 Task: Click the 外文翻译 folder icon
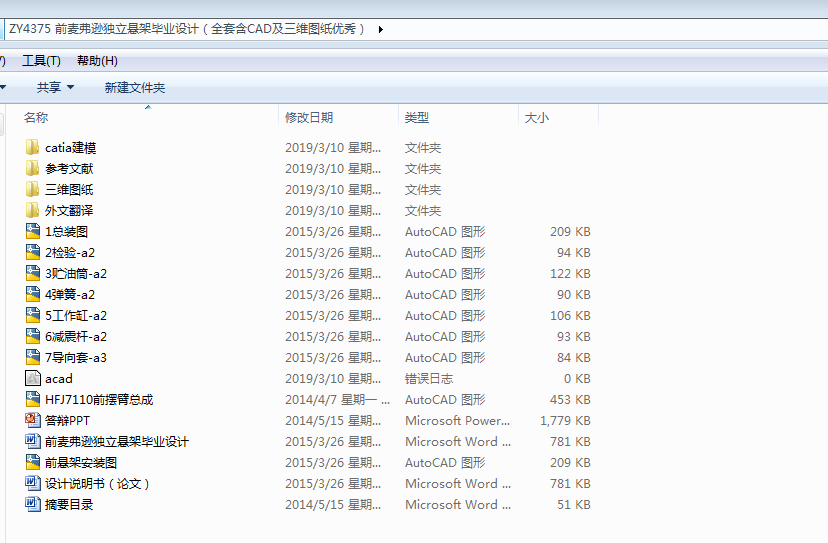coord(32,210)
